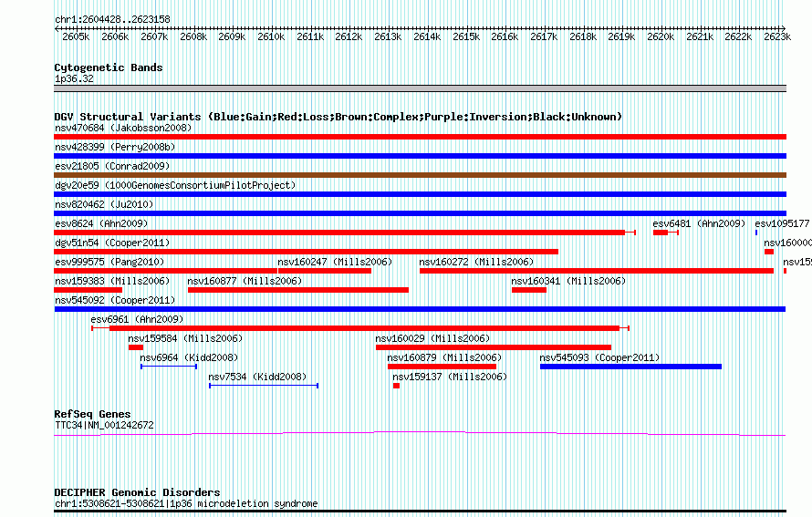Image resolution: width=812 pixels, height=517 pixels.
Task: Click the DGV Structural Variants track heading
Action: pyautogui.click(x=338, y=117)
